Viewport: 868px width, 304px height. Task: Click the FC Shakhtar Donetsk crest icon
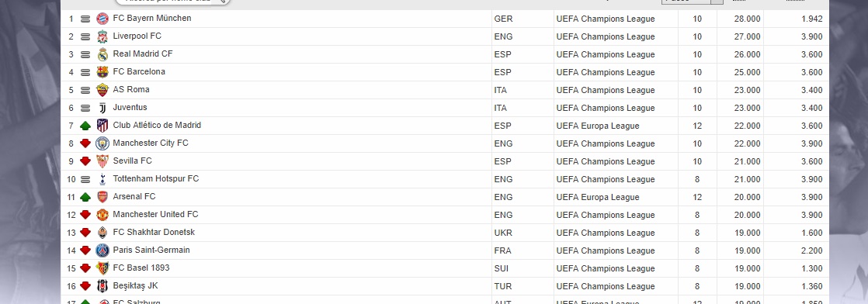[102, 233]
